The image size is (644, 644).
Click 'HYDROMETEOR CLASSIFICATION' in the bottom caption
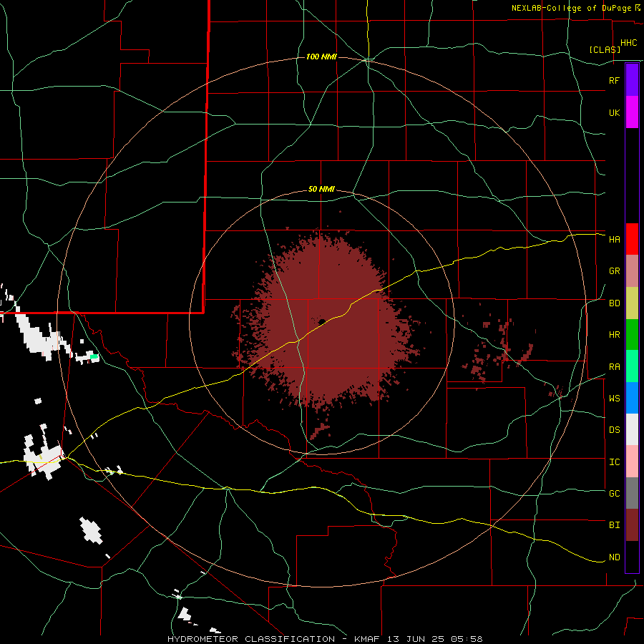click(251, 639)
